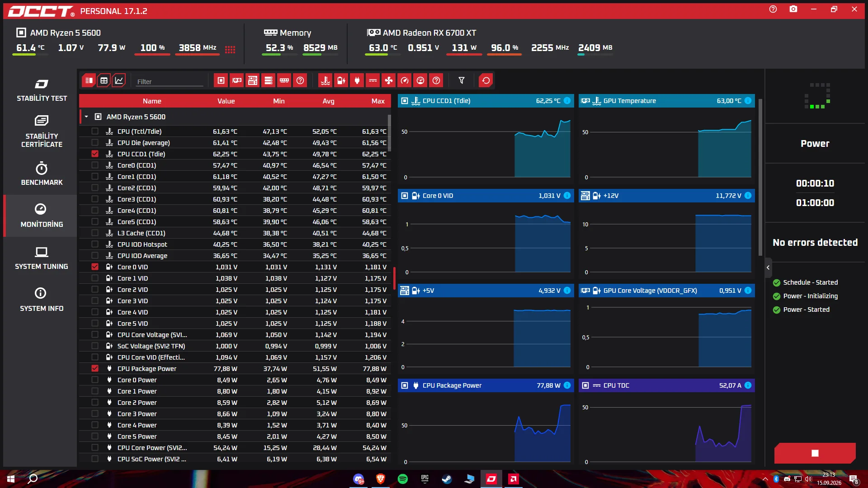Open the Benchmark section
The height and width of the screenshot is (488, 868).
coord(42,174)
